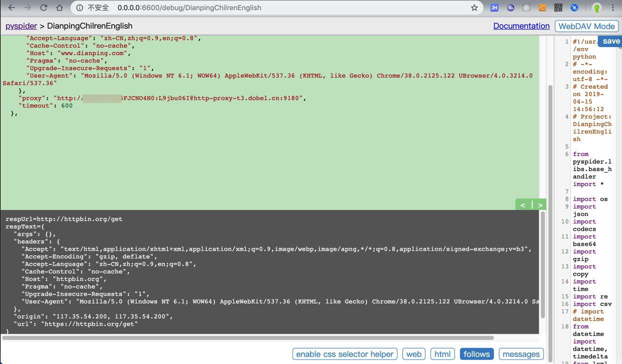The width and height of the screenshot is (622, 364).
Task: Open the Documentation link
Action: tap(521, 25)
